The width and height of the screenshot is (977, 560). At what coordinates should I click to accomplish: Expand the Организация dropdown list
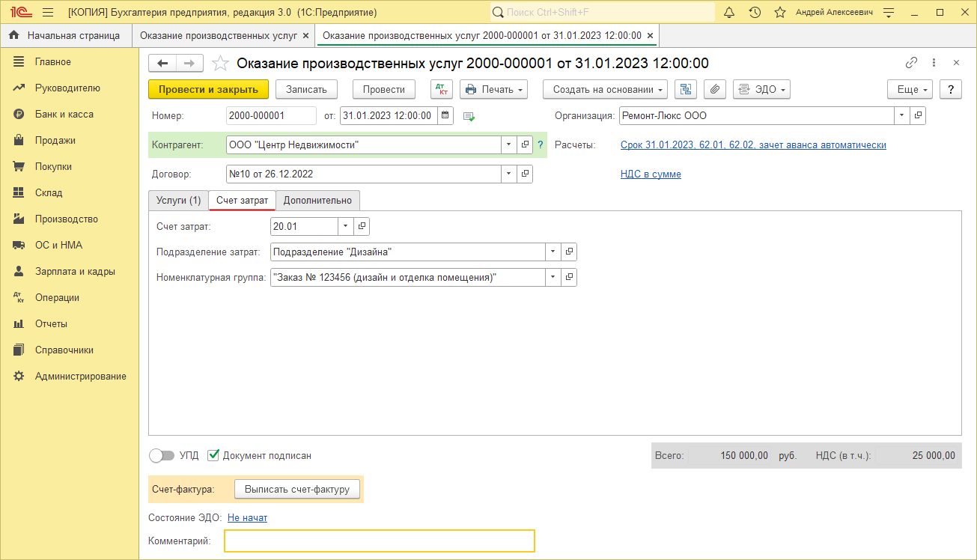pyautogui.click(x=902, y=115)
